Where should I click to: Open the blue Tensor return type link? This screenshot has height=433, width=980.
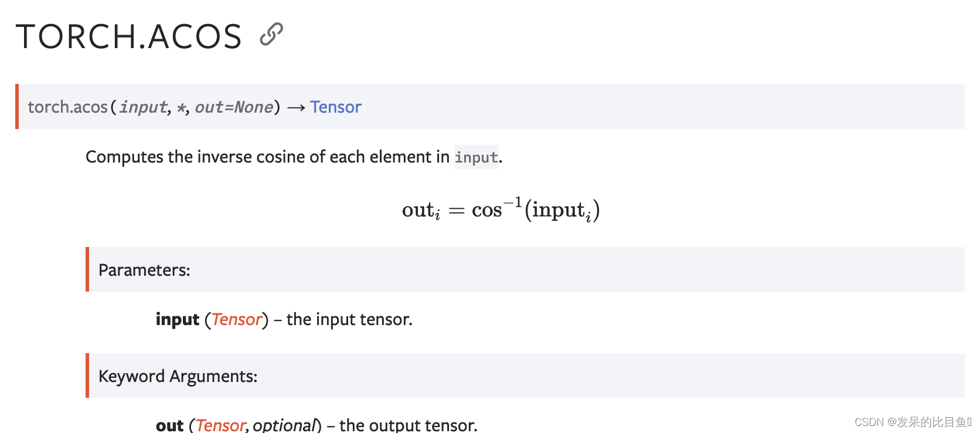(x=335, y=107)
